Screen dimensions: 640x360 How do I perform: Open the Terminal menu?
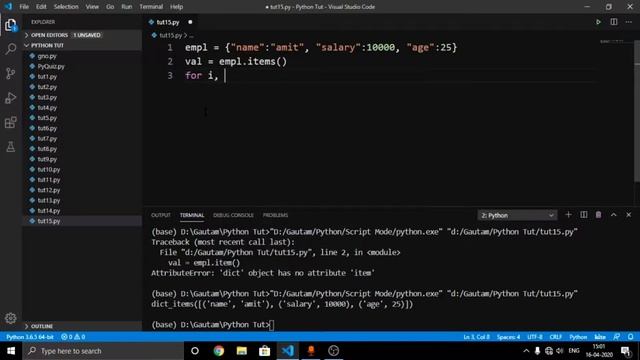[151, 7]
